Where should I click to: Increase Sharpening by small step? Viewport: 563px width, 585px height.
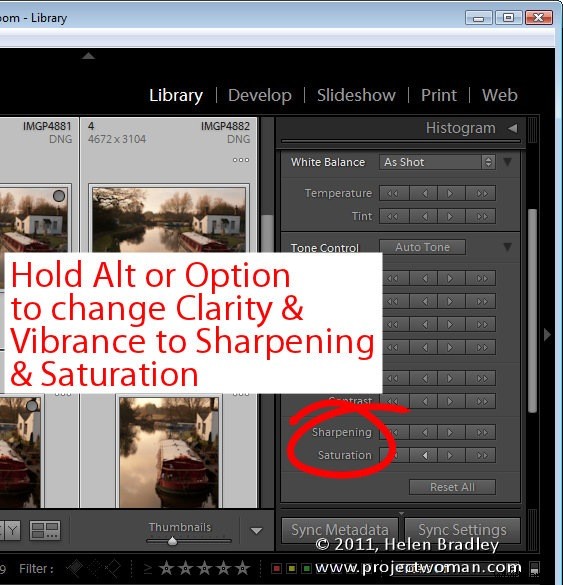tap(451, 432)
